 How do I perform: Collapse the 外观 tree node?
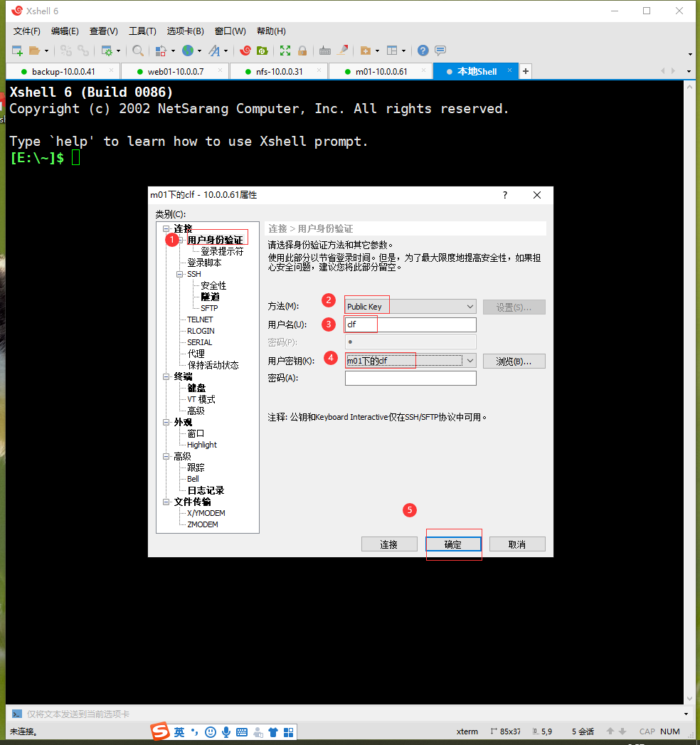(166, 423)
